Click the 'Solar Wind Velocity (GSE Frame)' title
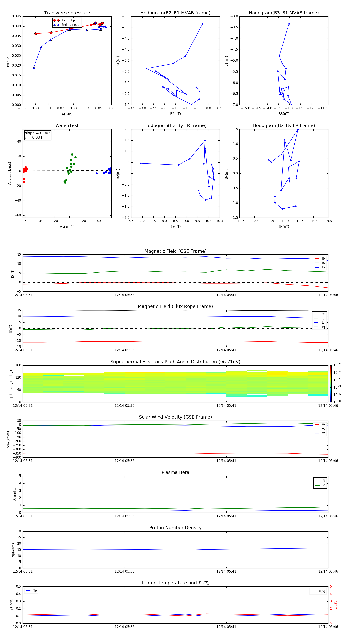 (175, 417)
